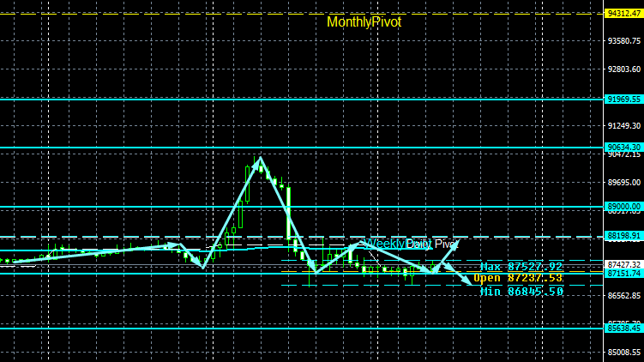Click the large candle crossing the 89000.00 line
644x362 pixels.
coord(289,213)
